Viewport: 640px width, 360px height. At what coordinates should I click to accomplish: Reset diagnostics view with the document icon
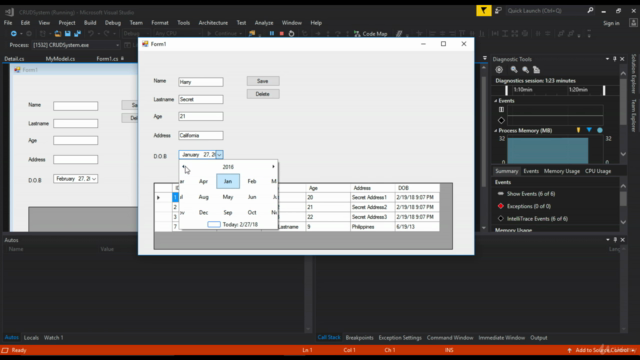537,70
